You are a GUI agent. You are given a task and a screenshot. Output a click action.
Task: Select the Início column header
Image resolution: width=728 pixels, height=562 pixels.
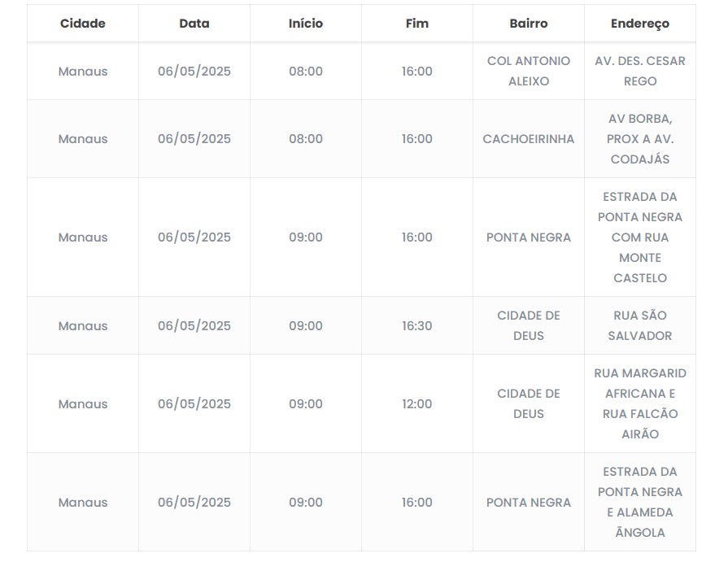point(306,24)
